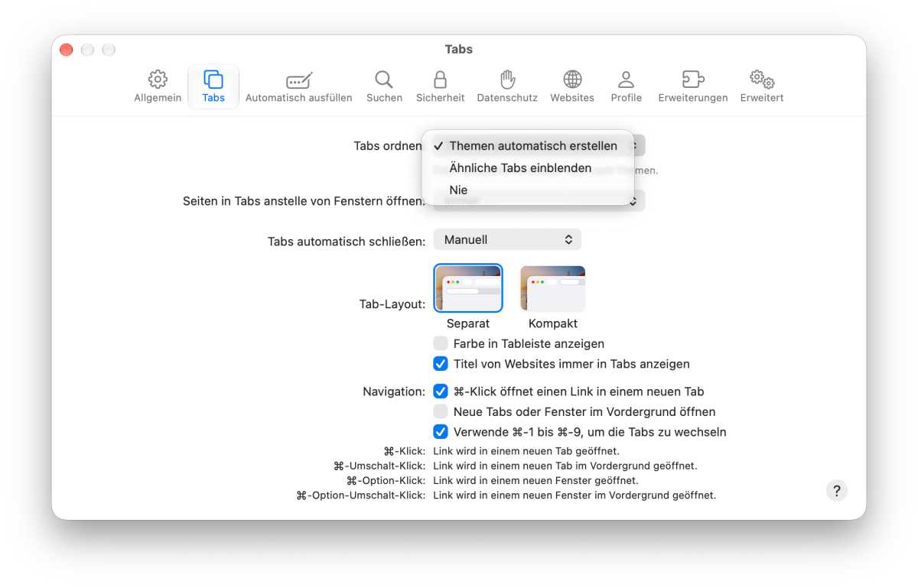The height and width of the screenshot is (588, 918).
Task: Switch to the Websites globe pane
Action: pos(572,86)
